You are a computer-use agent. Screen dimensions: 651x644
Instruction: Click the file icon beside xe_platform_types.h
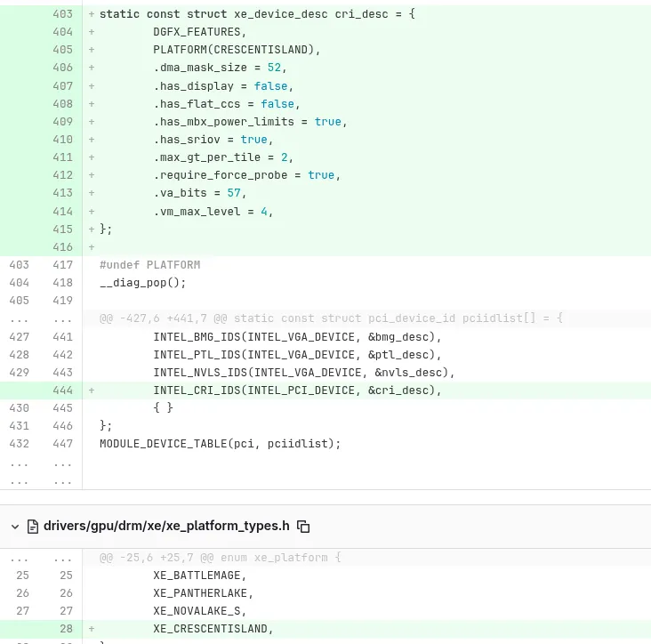click(33, 527)
